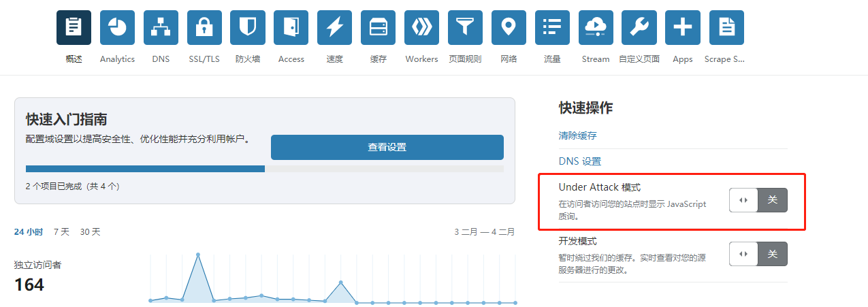Open the 页面规则 funnel icon
Screen dimensions: 868x307
[x=465, y=28]
